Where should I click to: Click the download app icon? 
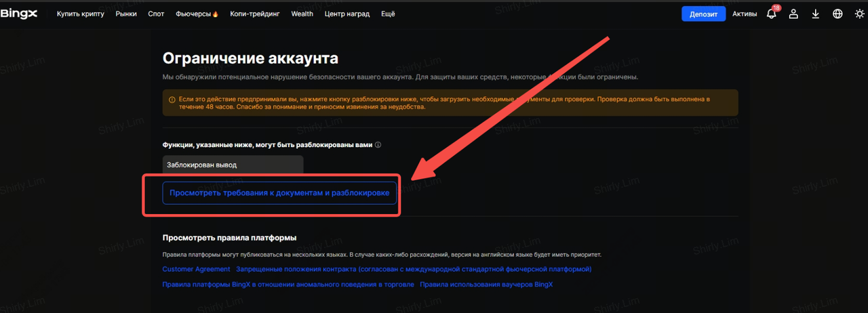816,14
